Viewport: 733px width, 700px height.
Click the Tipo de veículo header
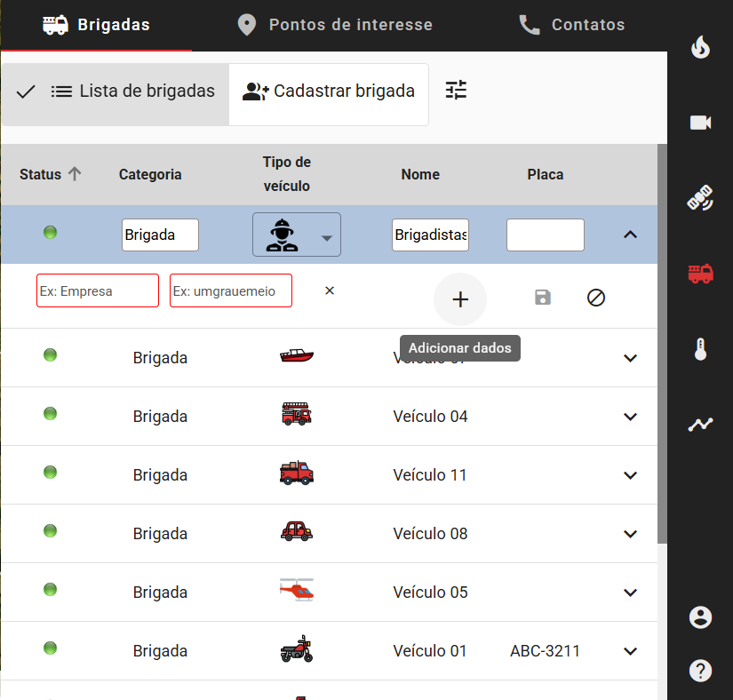pos(287,174)
